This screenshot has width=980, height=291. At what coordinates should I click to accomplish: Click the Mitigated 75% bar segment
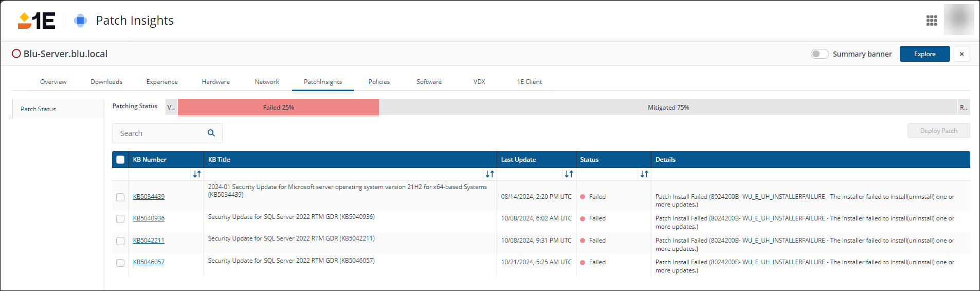pos(668,108)
